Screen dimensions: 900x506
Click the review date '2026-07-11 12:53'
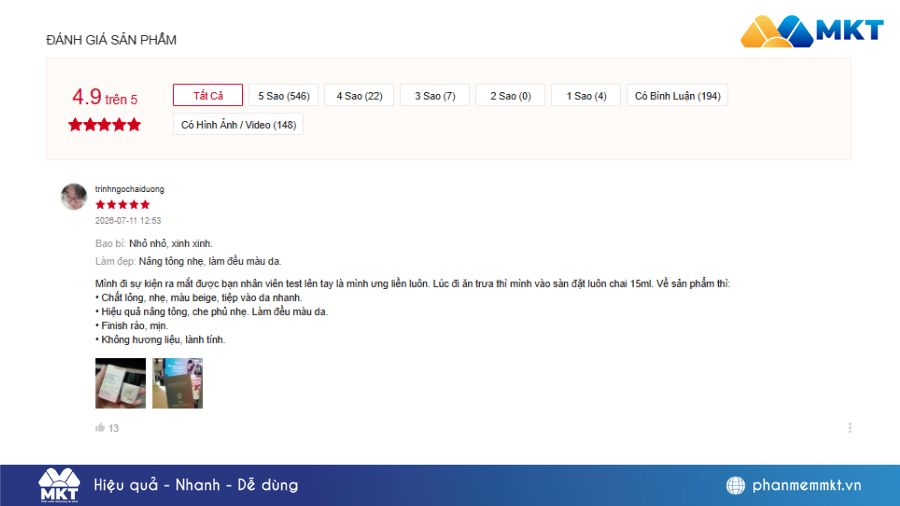click(x=128, y=220)
